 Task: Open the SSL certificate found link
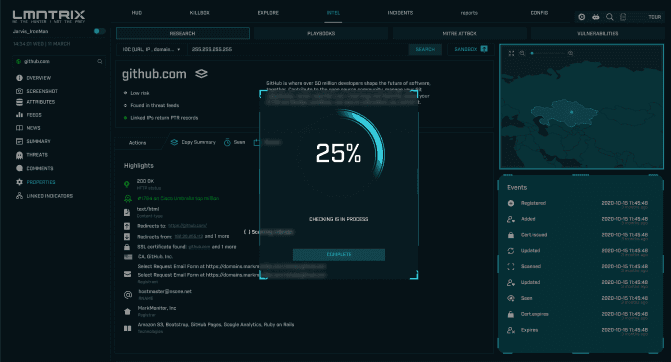click(x=199, y=247)
